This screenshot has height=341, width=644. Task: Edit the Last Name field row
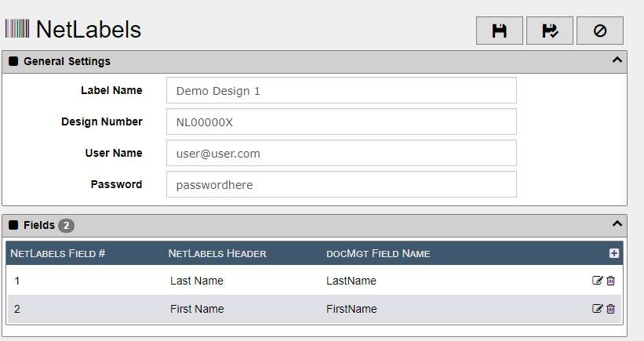(597, 281)
